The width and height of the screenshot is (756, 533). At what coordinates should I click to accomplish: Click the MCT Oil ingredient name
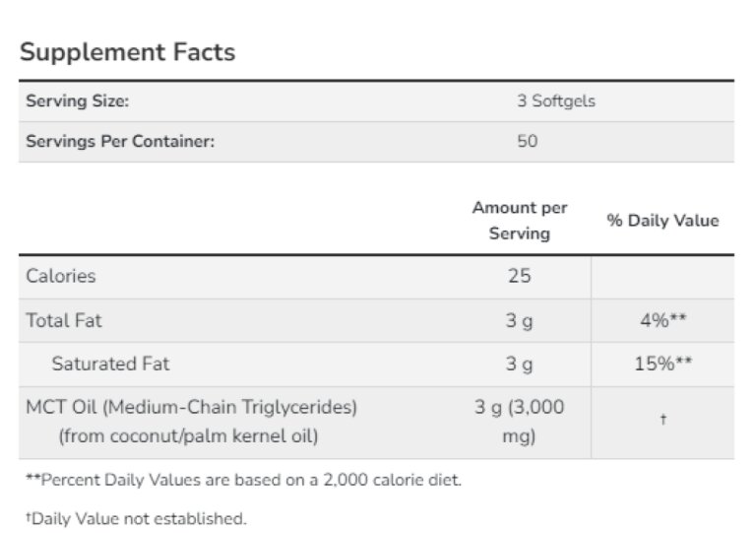point(191,406)
